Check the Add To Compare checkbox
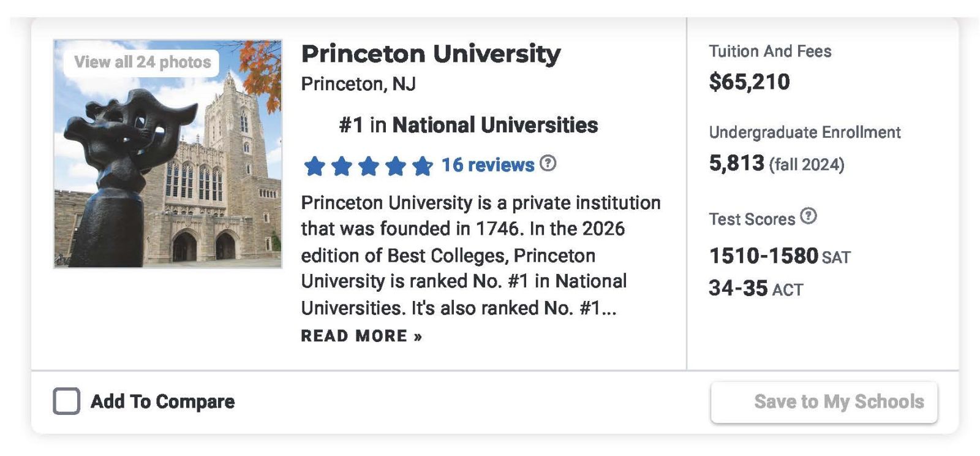Screen dimensions: 980x456 click(x=66, y=401)
